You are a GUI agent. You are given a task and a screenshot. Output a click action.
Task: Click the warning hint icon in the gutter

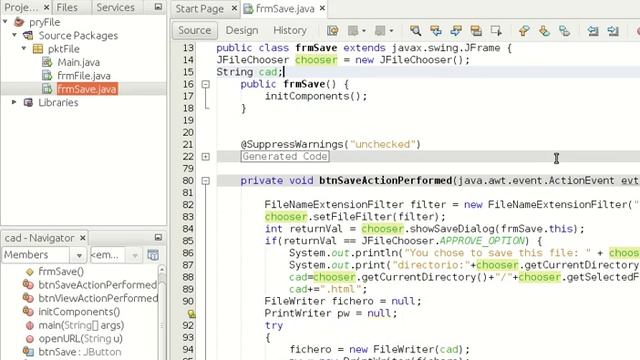[191, 313]
